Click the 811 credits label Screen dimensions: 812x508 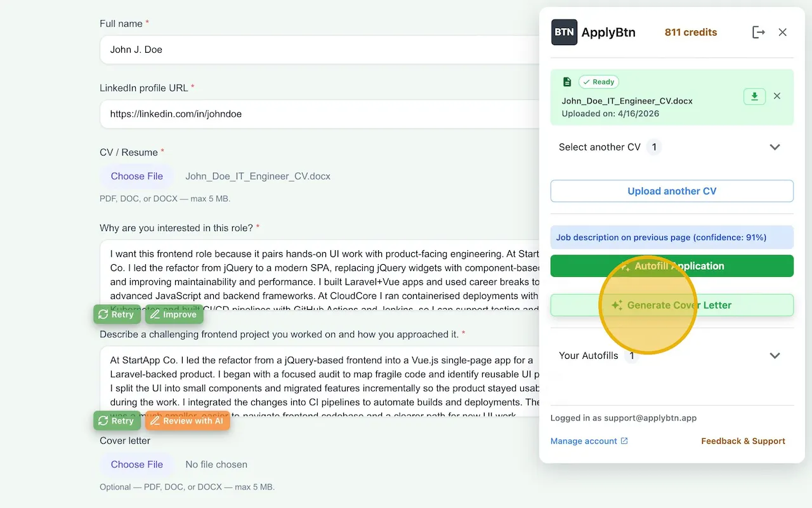tap(691, 32)
